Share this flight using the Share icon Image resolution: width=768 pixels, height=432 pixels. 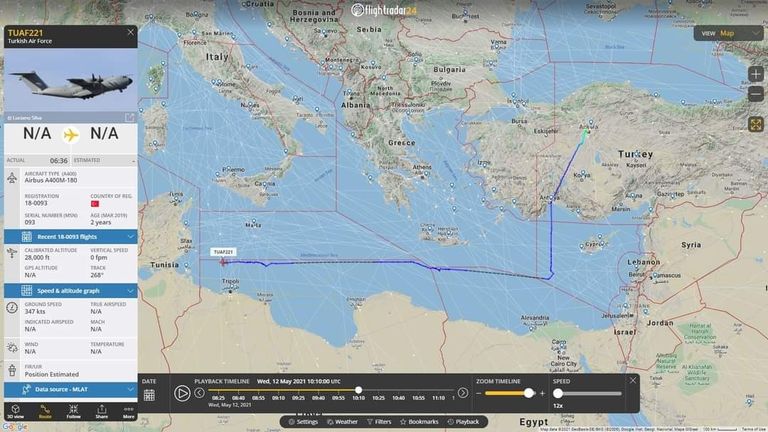pyautogui.click(x=101, y=411)
